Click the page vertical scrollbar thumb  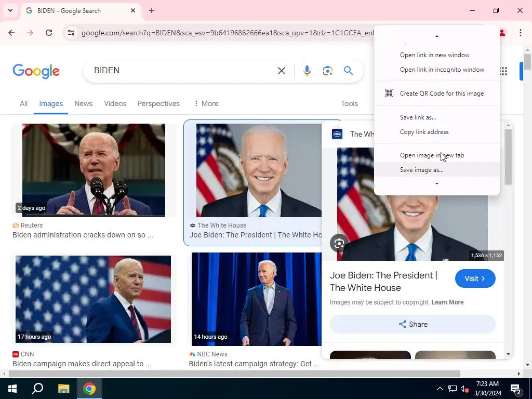[527, 62]
